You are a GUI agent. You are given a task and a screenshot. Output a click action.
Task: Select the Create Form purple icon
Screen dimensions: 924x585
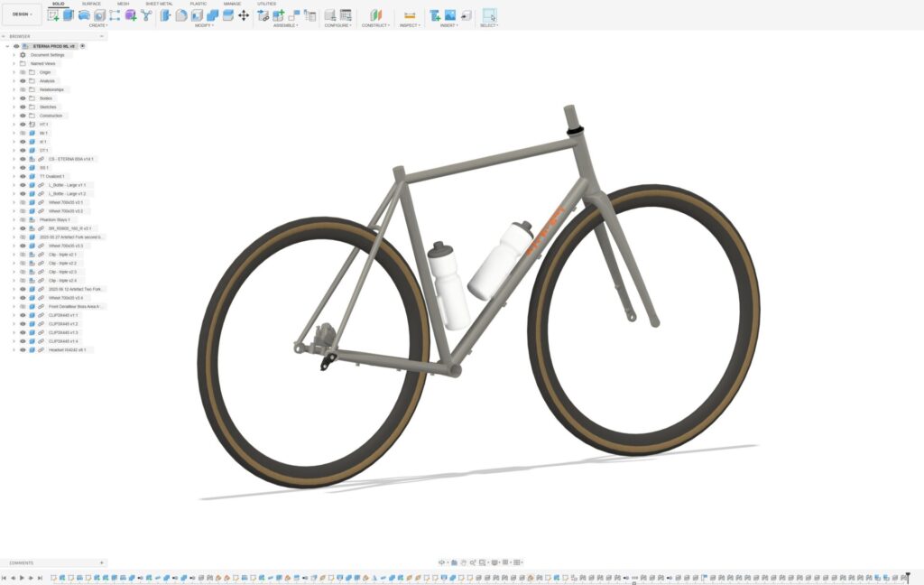[x=130, y=16]
